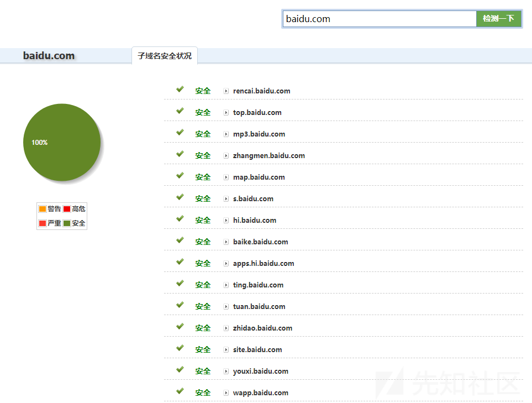Click the 安全 status for zhidao.baidu.com
This screenshot has height=403, width=532.
click(203, 328)
